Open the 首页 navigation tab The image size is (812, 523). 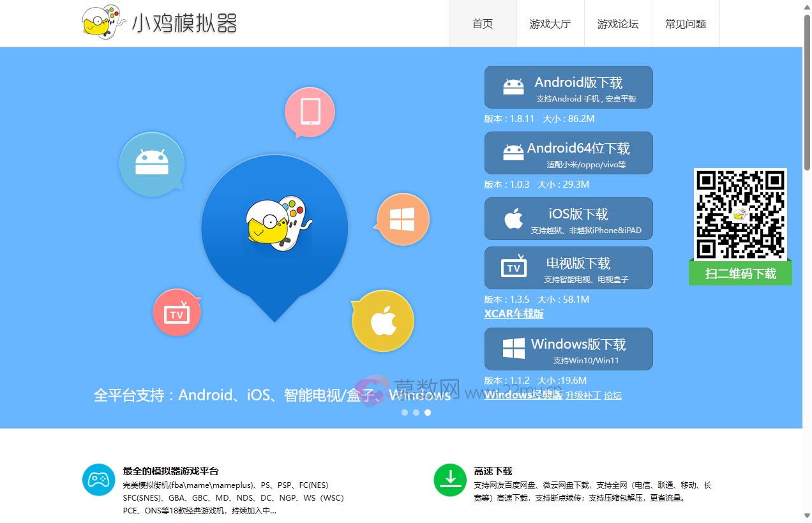pos(483,24)
